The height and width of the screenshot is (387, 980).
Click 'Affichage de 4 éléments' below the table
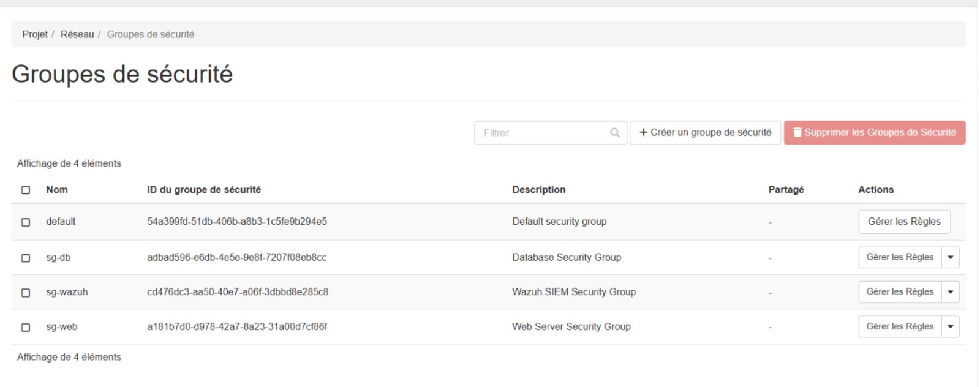point(69,357)
